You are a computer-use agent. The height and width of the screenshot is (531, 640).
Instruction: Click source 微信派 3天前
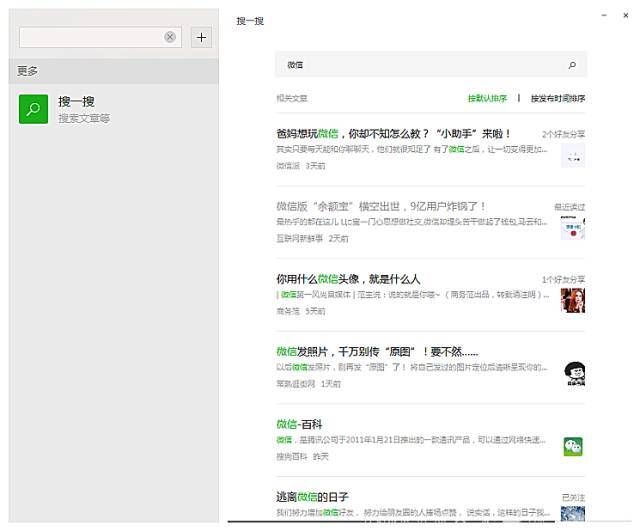click(301, 166)
